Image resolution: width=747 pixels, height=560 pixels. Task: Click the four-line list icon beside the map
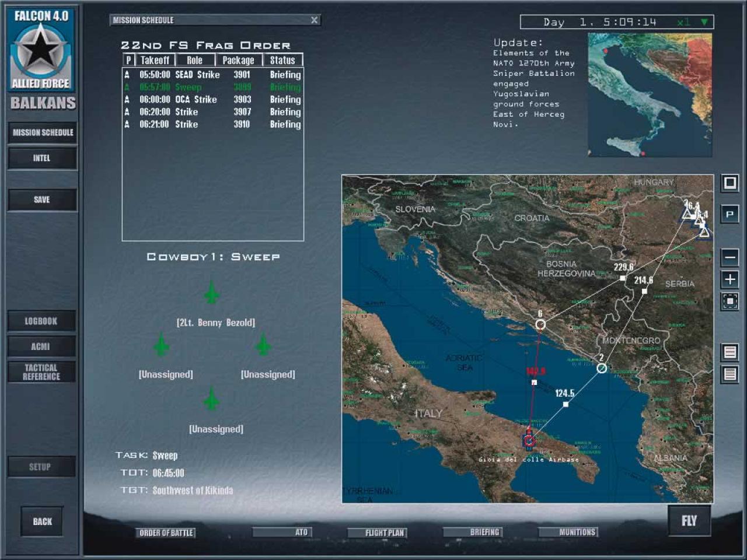point(729,374)
